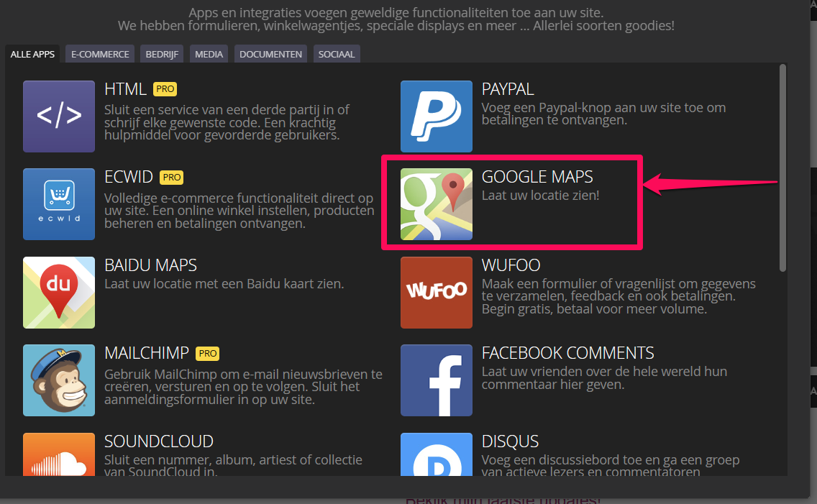The height and width of the screenshot is (504, 817).
Task: Click 'Maak een formulier of vragenlijst' description
Action: point(619,296)
